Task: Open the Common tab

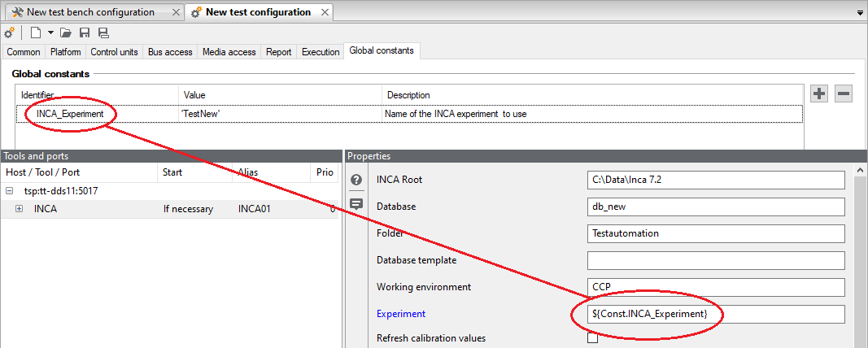Action: point(24,51)
